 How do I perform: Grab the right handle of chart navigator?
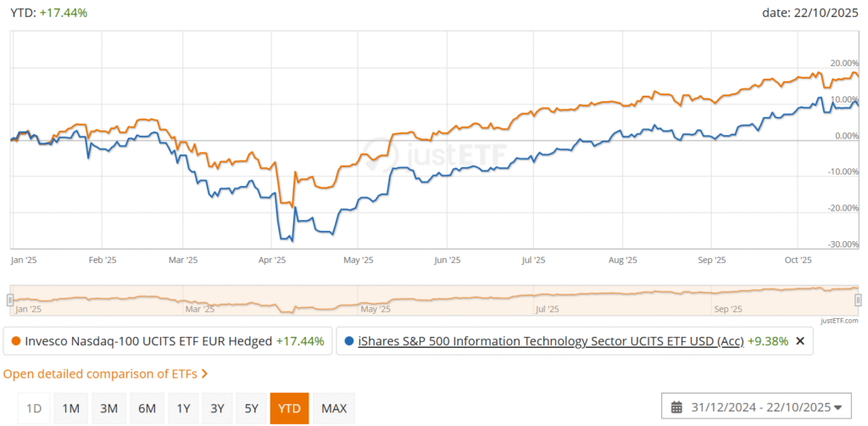point(858,300)
